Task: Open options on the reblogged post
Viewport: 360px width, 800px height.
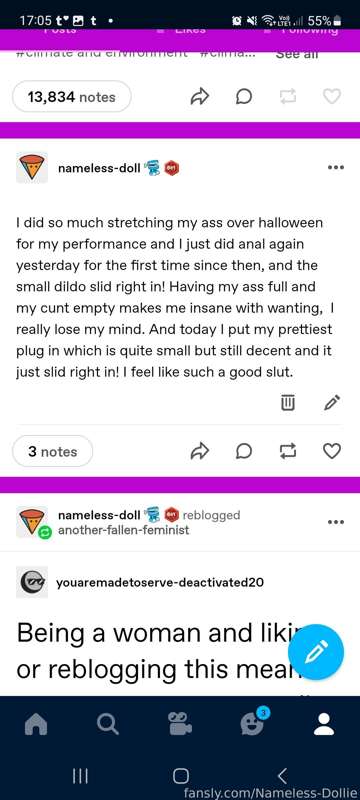Action: pyautogui.click(x=336, y=522)
